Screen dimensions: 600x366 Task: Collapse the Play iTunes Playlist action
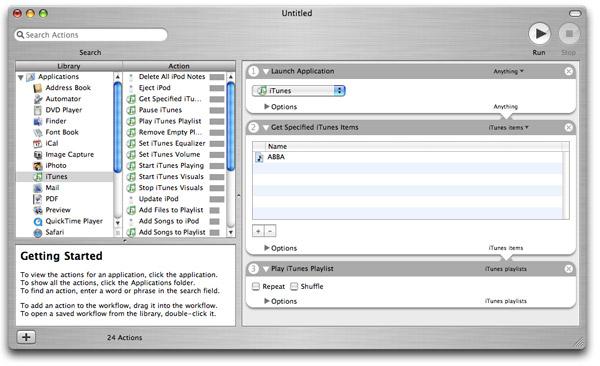[x=266, y=269]
